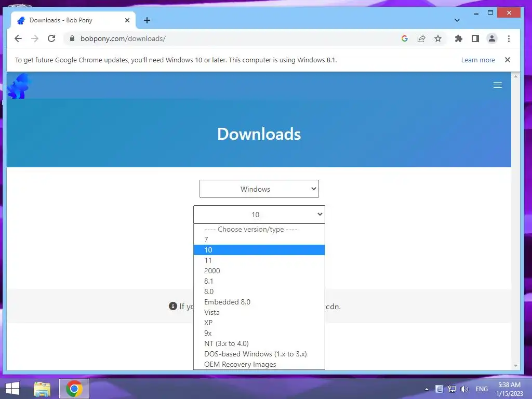Open the Windows Start button
Screen dimensions: 532x399
click(x=12, y=389)
